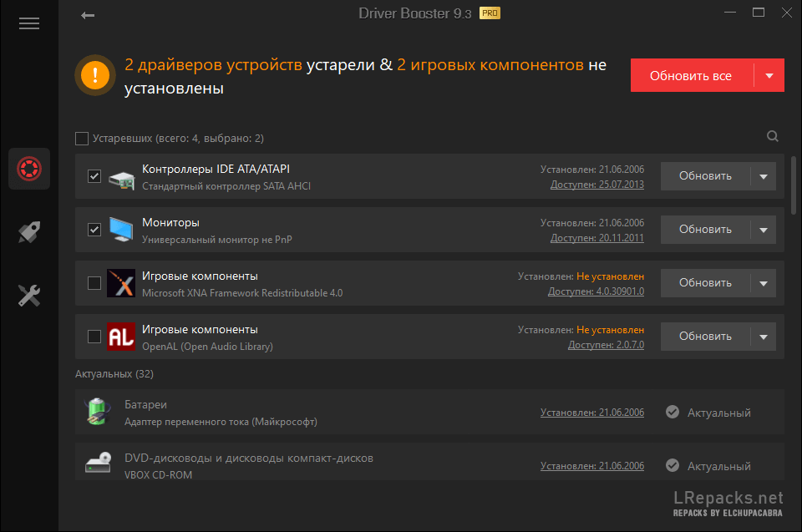
Task: Click the warning exclamation circle icon
Action: click(x=94, y=75)
